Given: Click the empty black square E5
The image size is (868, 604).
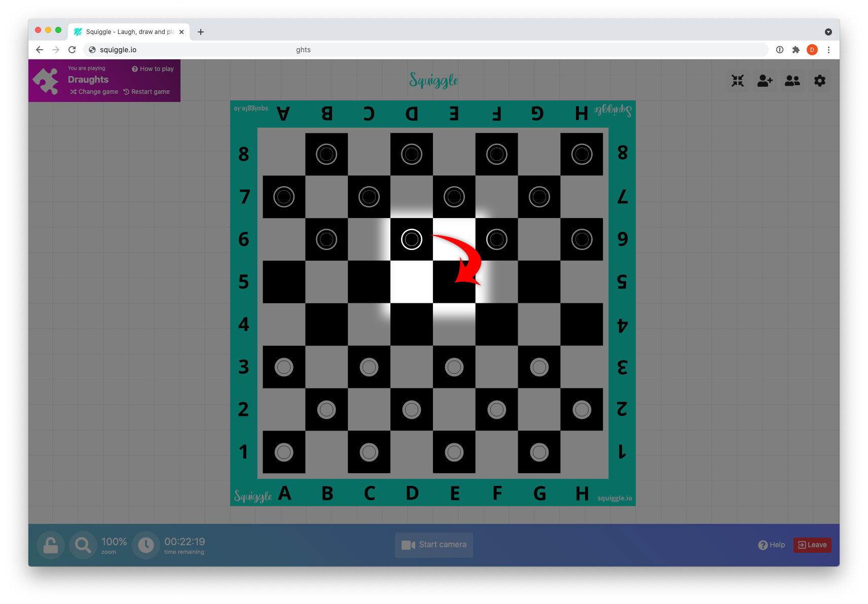Looking at the screenshot, I should tap(454, 282).
